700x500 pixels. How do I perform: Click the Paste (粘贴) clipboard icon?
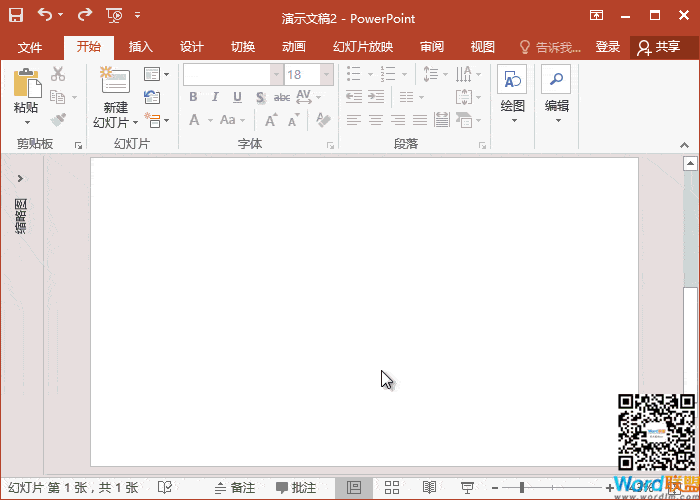[26, 84]
